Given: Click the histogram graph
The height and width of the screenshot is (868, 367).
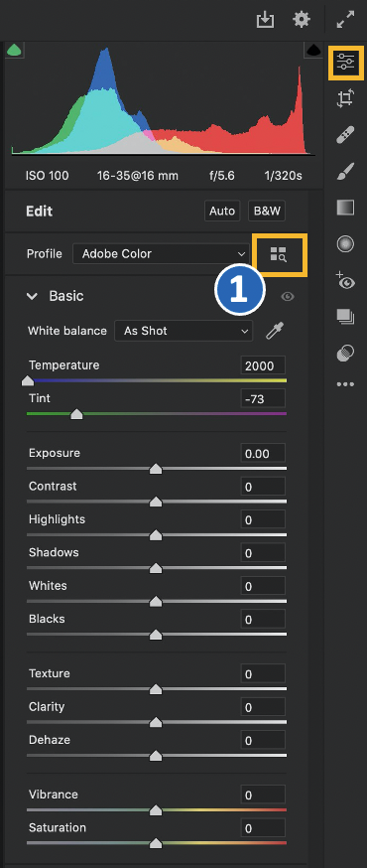Looking at the screenshot, I should (164, 99).
